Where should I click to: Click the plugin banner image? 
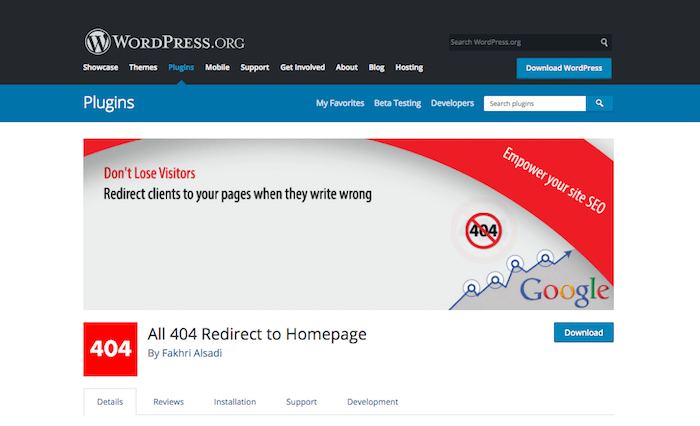click(x=348, y=224)
